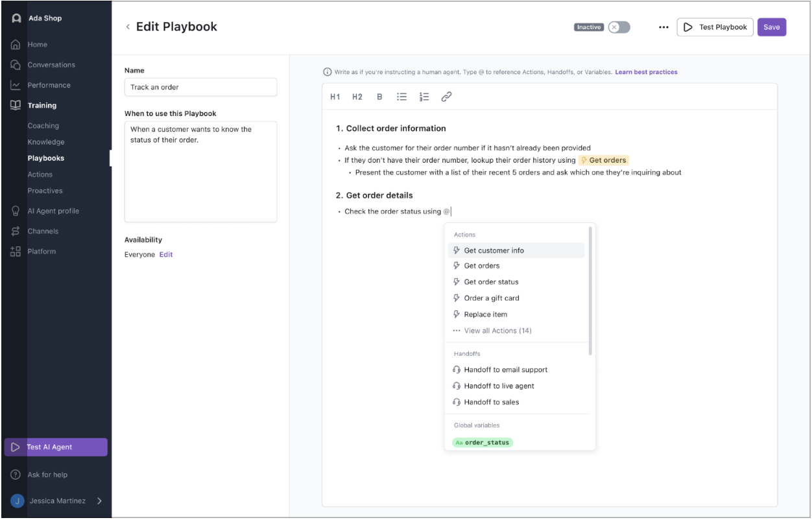Click the playbook Name input field
Viewport: 812px width, 520px height.
pos(200,87)
